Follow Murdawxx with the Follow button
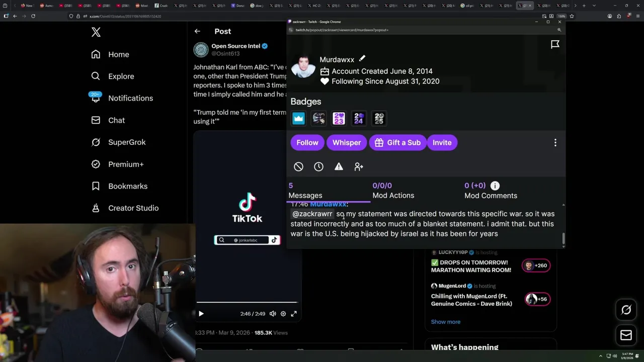The image size is (644, 362). coord(307,143)
